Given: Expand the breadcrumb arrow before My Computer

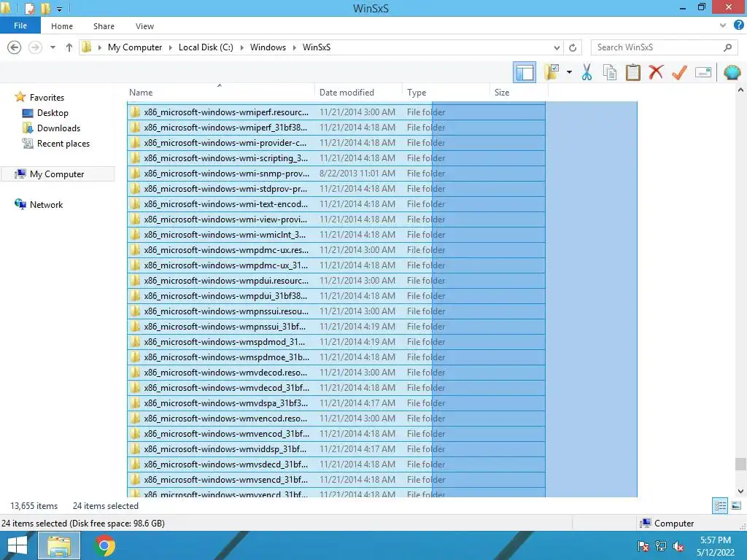Looking at the screenshot, I should click(x=99, y=47).
